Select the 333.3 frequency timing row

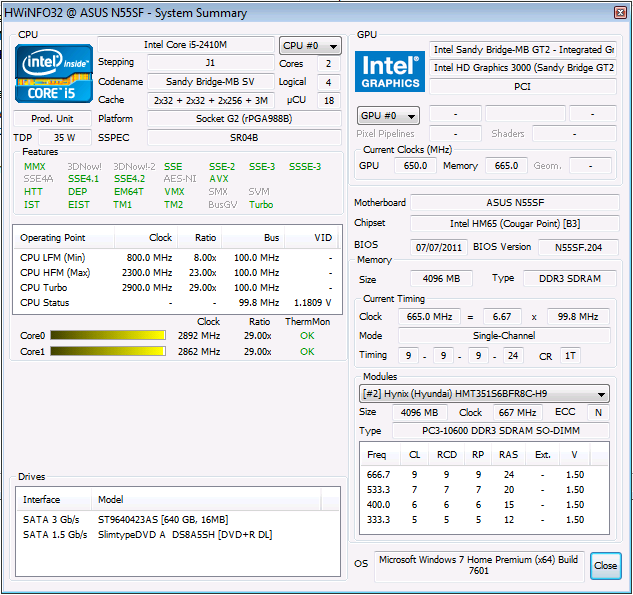[x=484, y=519]
